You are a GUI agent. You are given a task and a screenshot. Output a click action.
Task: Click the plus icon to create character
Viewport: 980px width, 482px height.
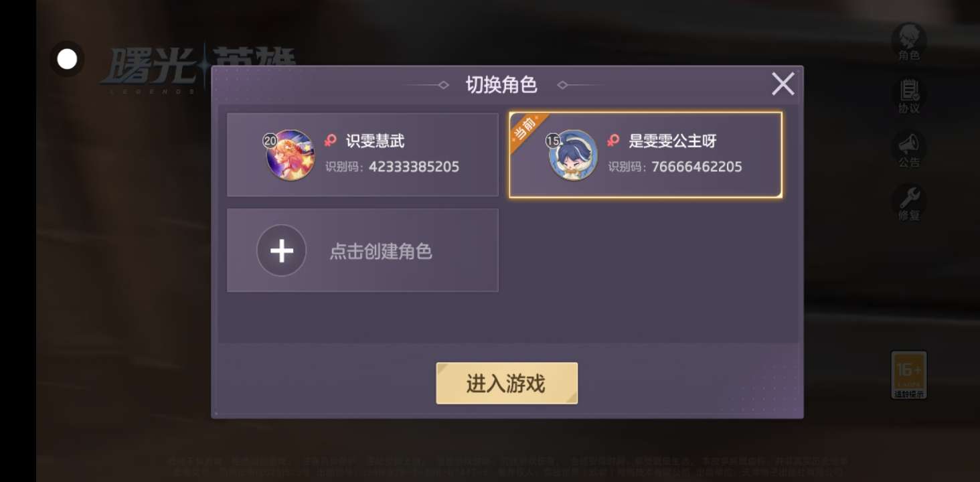(x=281, y=250)
